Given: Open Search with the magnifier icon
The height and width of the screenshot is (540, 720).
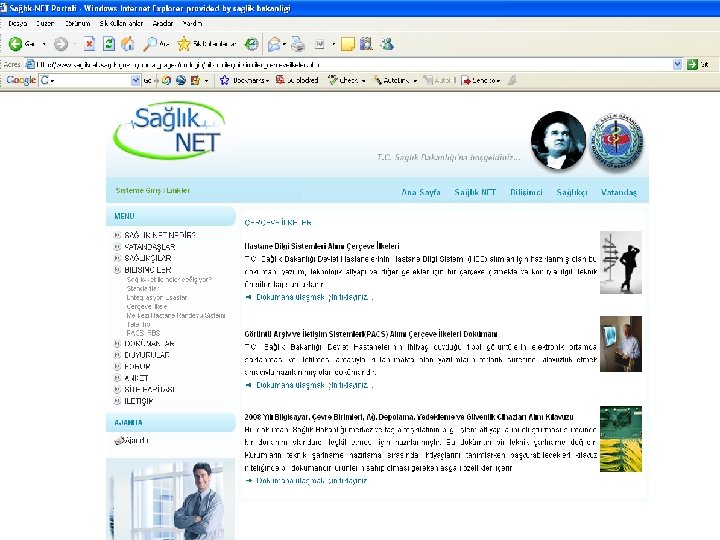Looking at the screenshot, I should pos(150,44).
